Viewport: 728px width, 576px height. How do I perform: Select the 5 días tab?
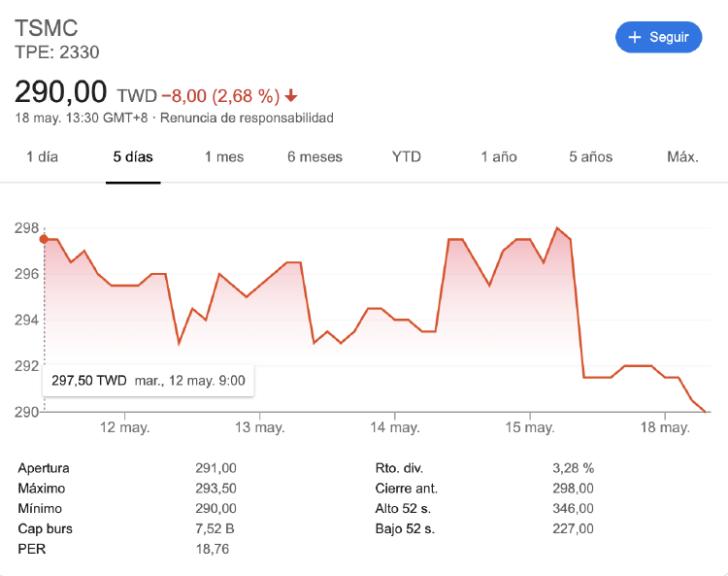tap(133, 156)
